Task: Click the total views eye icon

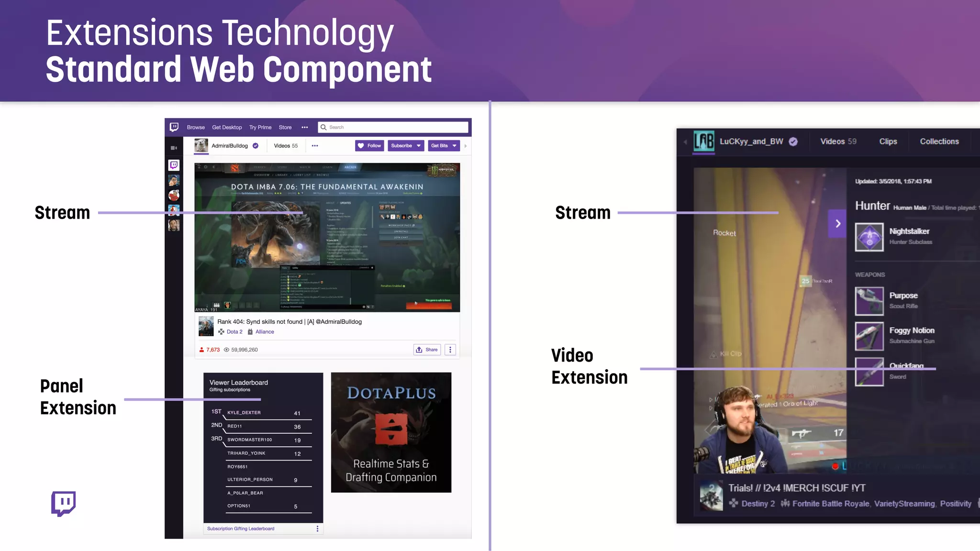Action: point(226,350)
